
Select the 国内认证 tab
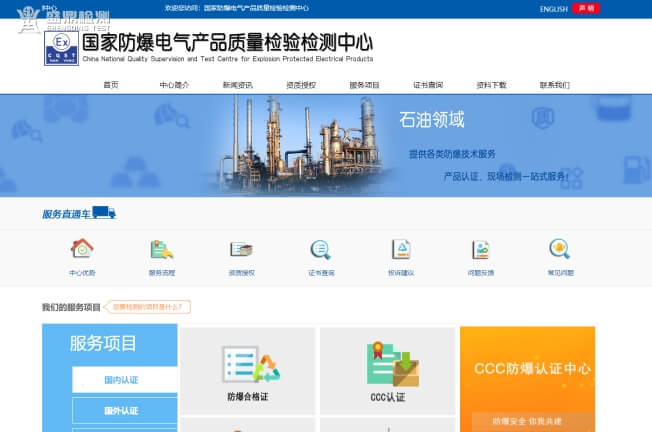(124, 380)
